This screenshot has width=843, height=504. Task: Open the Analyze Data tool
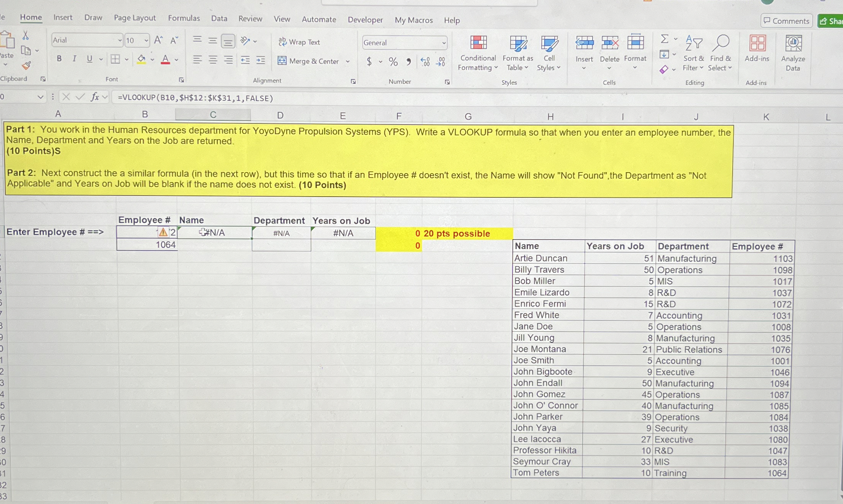(793, 53)
